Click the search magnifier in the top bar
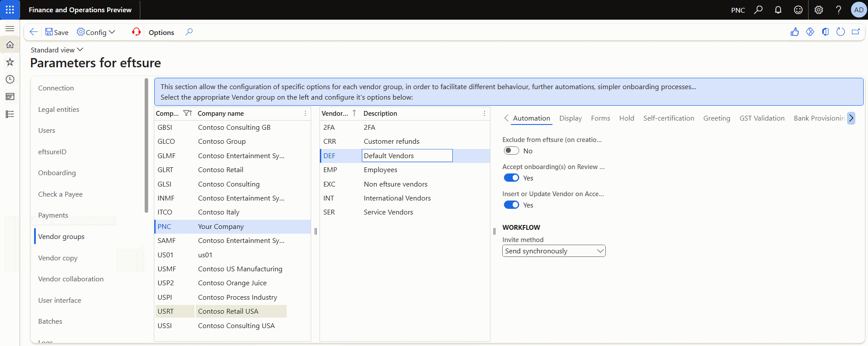Viewport: 868px width, 346px height. click(x=758, y=10)
